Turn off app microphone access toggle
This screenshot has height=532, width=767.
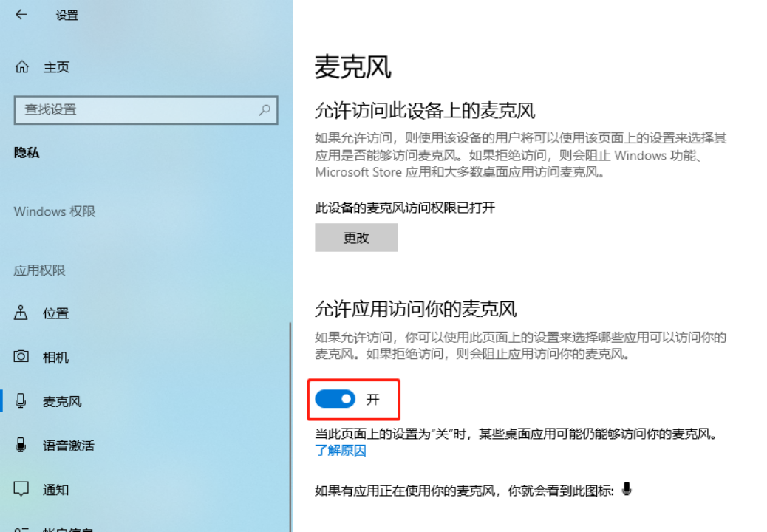[x=335, y=399]
